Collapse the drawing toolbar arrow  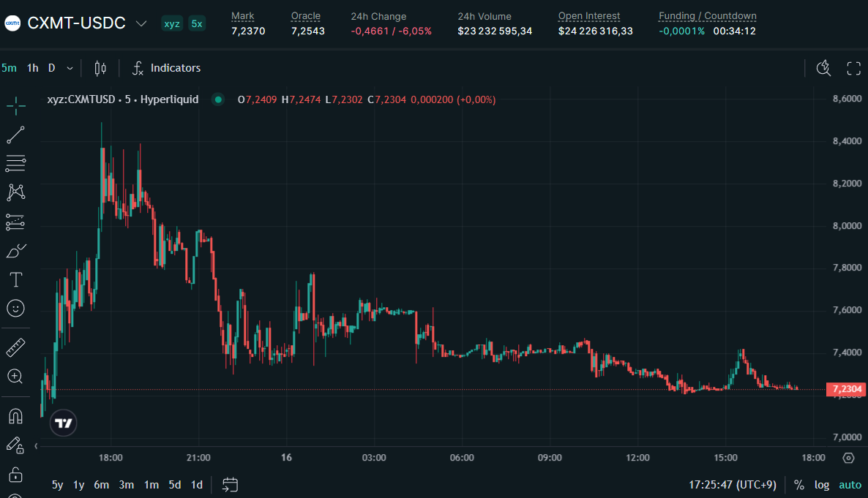coord(36,446)
